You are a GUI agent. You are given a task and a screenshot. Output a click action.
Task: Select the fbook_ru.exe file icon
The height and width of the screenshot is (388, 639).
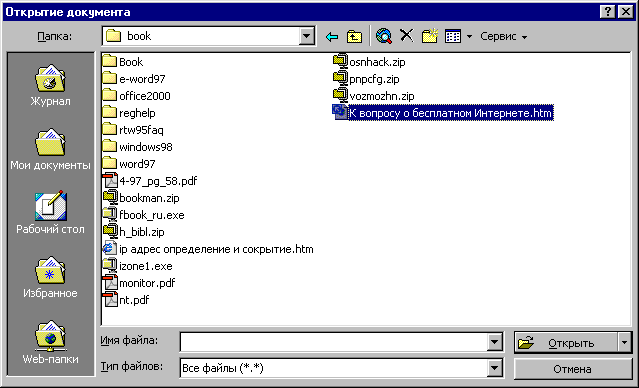(x=110, y=214)
